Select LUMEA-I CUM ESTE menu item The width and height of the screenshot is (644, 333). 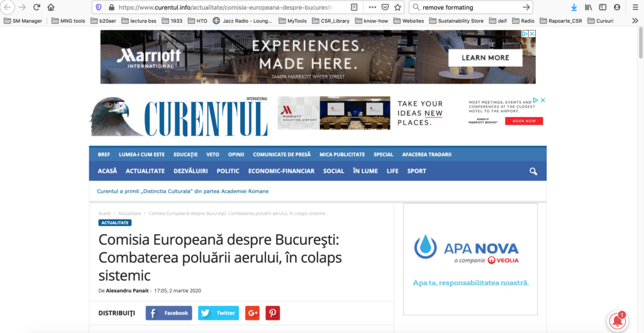(x=142, y=155)
